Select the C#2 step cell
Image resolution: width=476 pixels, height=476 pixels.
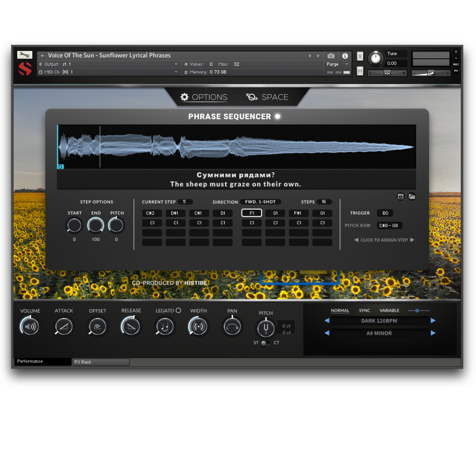click(x=152, y=213)
